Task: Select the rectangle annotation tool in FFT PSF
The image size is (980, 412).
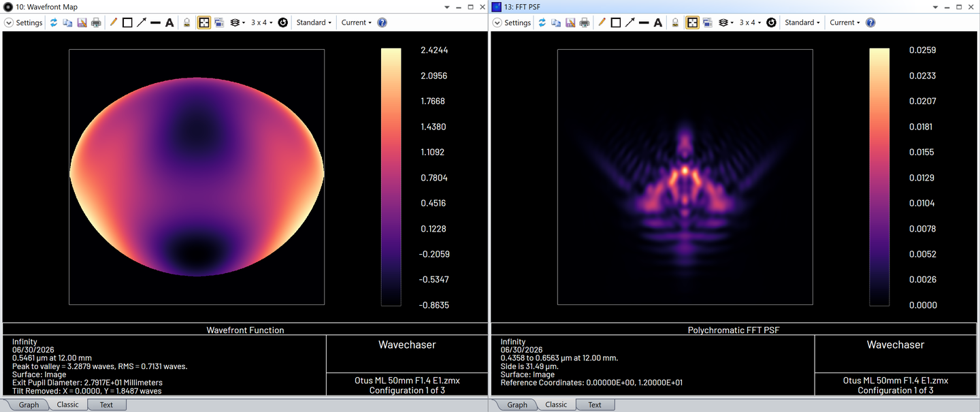Action: pyautogui.click(x=616, y=22)
